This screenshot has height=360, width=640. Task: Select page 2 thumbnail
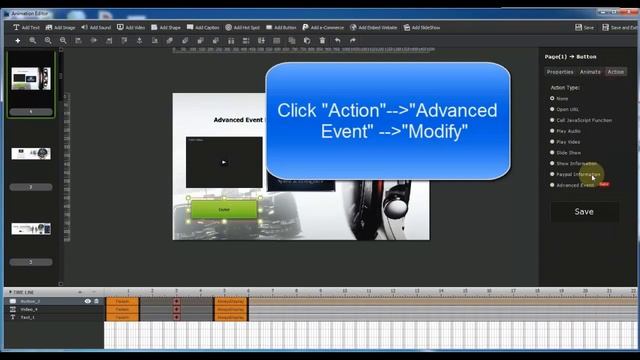click(31, 153)
